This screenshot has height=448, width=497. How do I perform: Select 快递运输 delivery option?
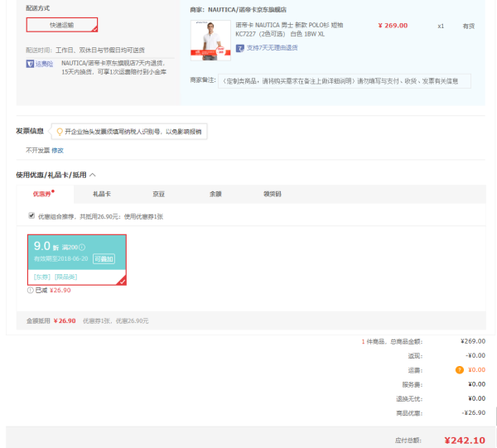[x=62, y=25]
